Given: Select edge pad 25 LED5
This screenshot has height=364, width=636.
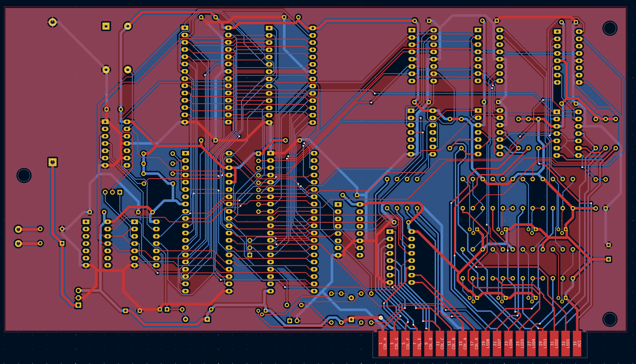Looking at the screenshot, I should [520, 344].
